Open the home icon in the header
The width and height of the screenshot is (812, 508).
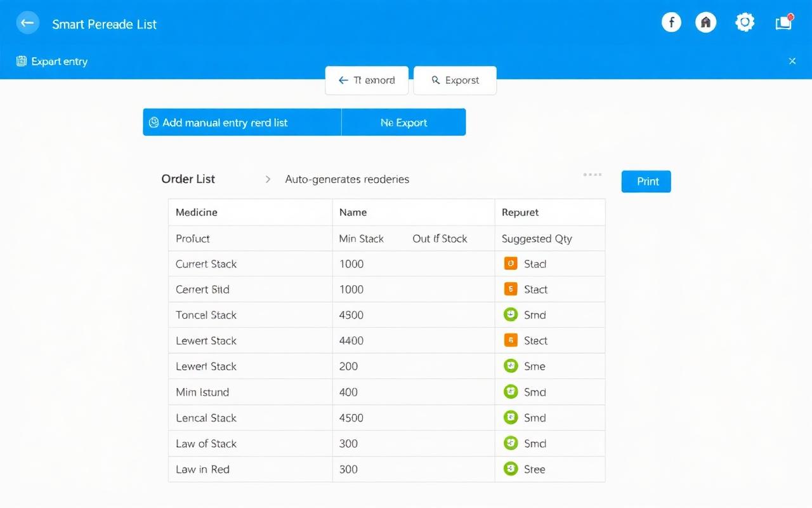click(705, 23)
